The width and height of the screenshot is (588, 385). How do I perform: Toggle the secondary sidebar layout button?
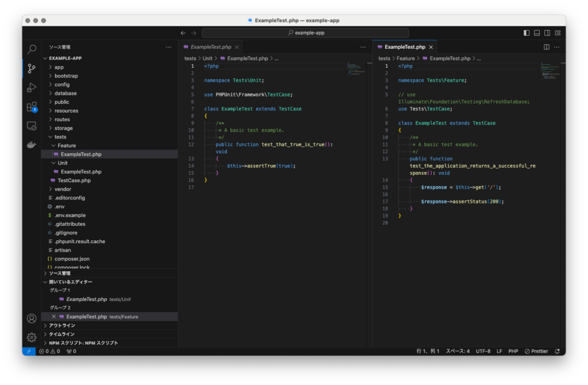(547, 33)
